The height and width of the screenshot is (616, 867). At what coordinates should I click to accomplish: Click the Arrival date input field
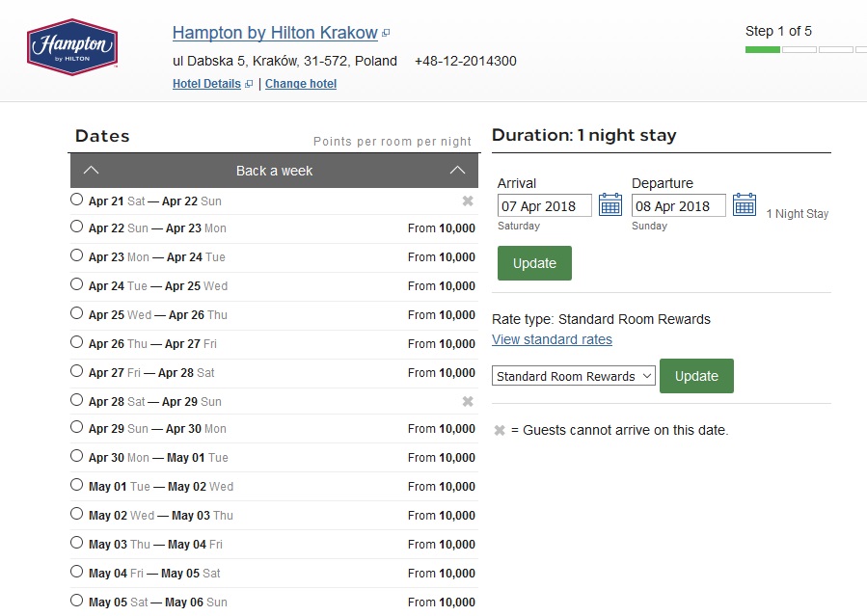[544, 205]
